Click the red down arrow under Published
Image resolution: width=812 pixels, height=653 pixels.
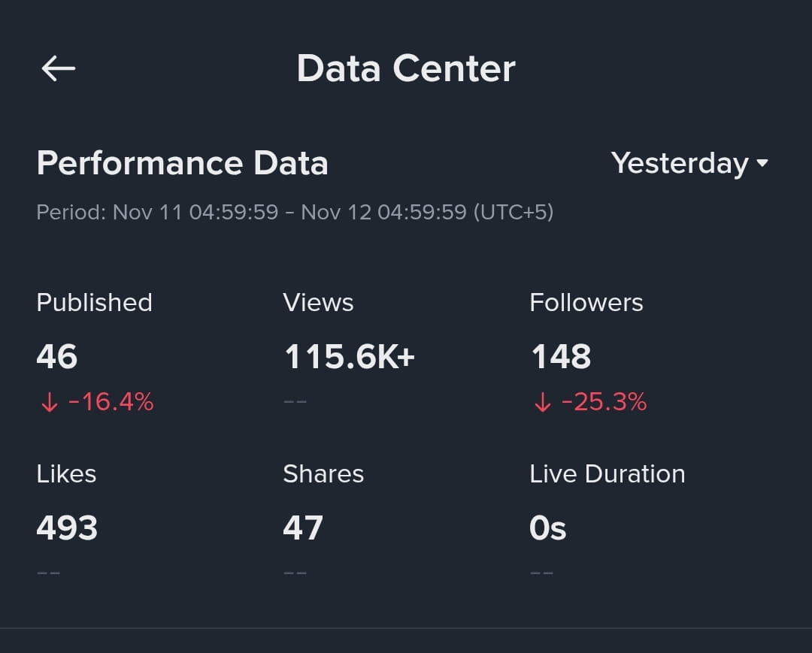pos(49,401)
